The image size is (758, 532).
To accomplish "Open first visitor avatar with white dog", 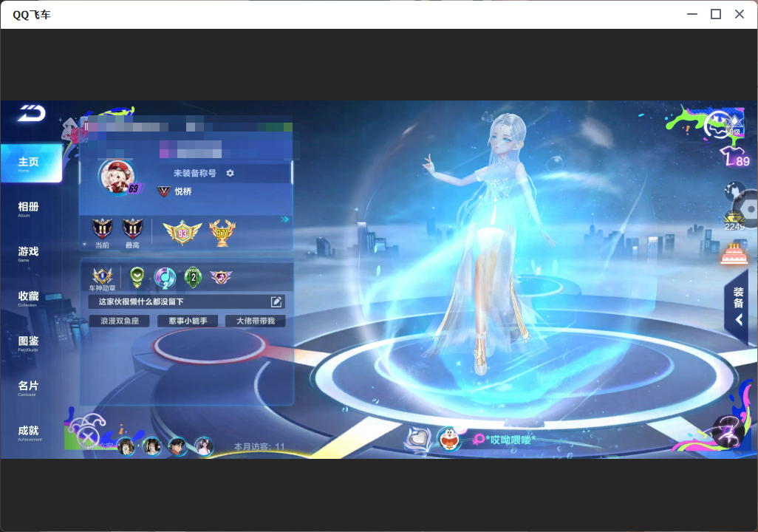I will pyautogui.click(x=126, y=446).
